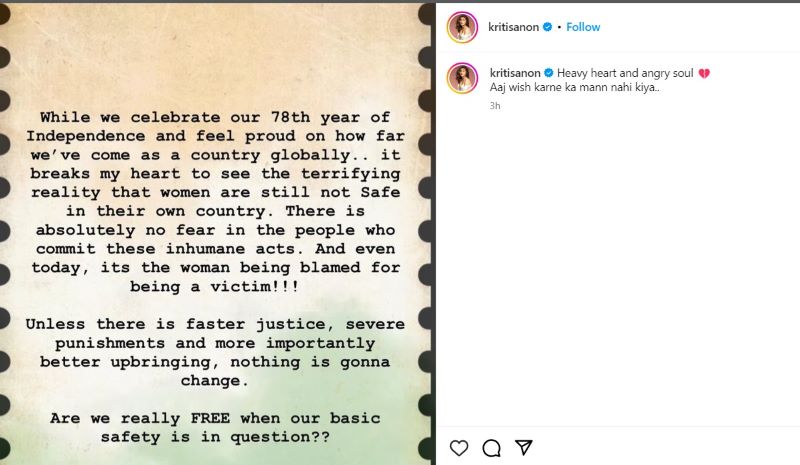Click the 3h post timestamp
The image size is (800, 465).
(x=495, y=105)
